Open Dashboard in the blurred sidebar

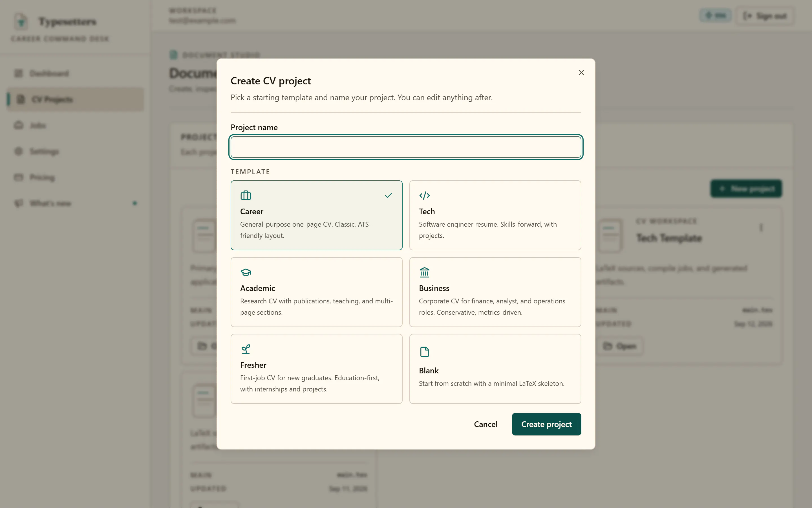click(76, 73)
